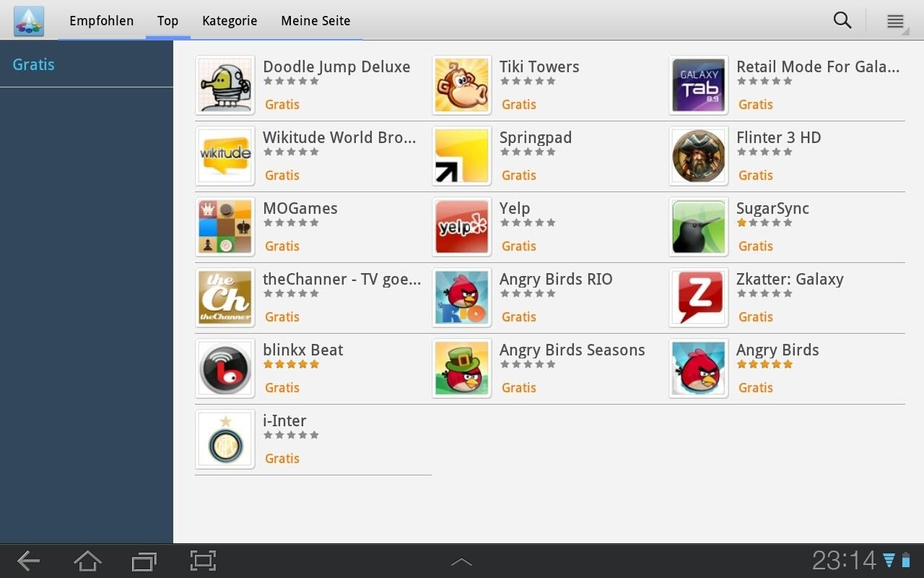
Task: Open Doodle Jump Deluxe app icon
Action: tap(225, 85)
